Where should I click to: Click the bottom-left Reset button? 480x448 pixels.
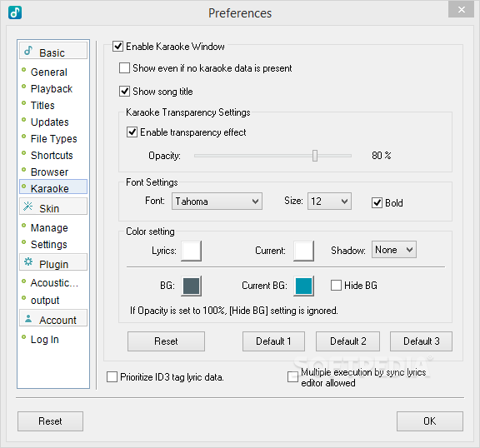click(x=50, y=421)
